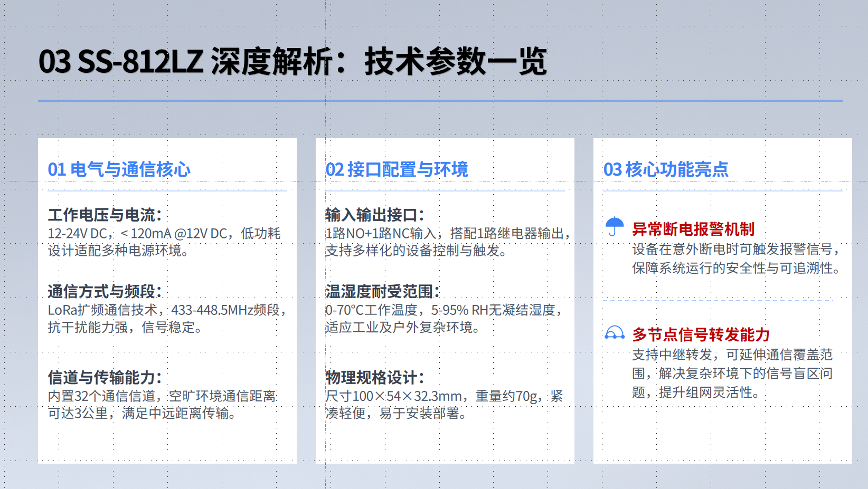Click the text 0-70℃工作温度，5-95% RH无凝结湿度

coord(440,310)
